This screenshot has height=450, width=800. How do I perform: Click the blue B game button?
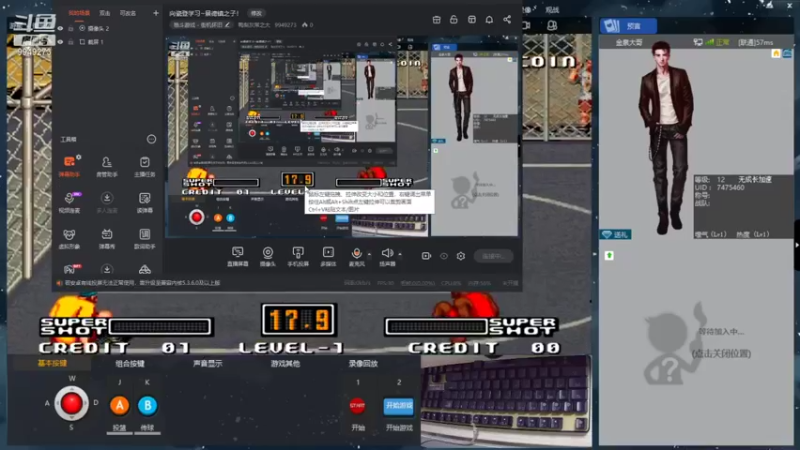pyautogui.click(x=147, y=406)
